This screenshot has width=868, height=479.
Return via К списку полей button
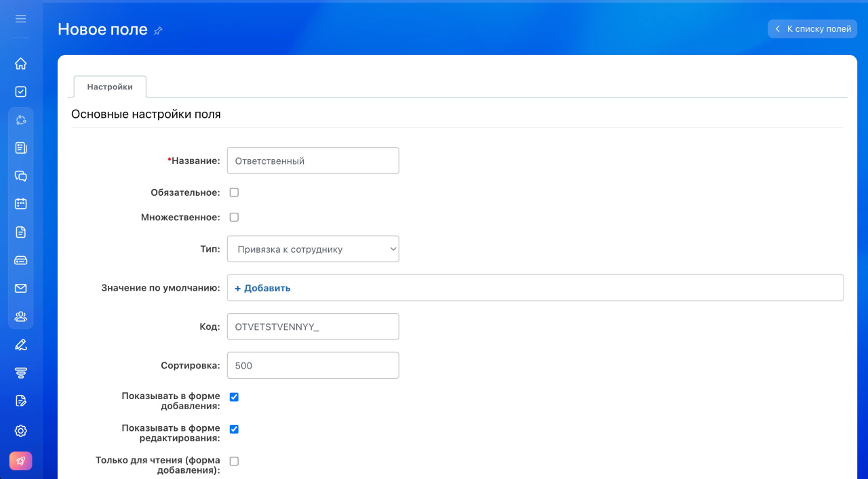tap(812, 29)
